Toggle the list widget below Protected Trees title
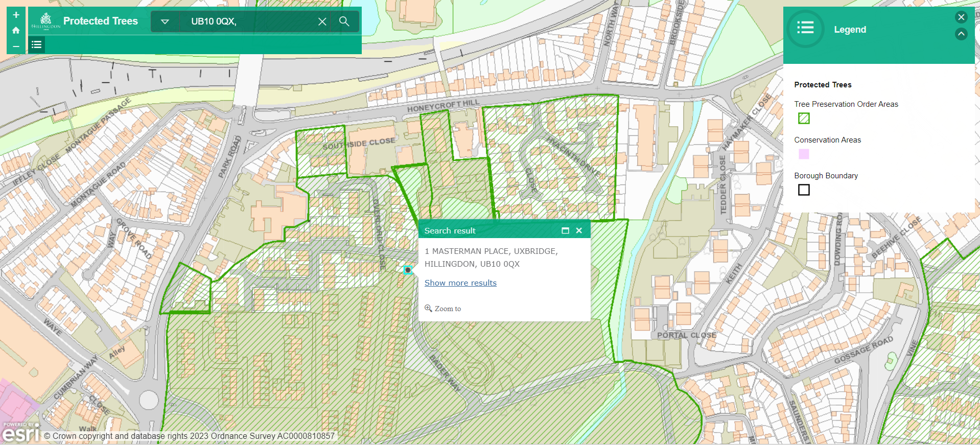The height and width of the screenshot is (445, 980). [36, 45]
